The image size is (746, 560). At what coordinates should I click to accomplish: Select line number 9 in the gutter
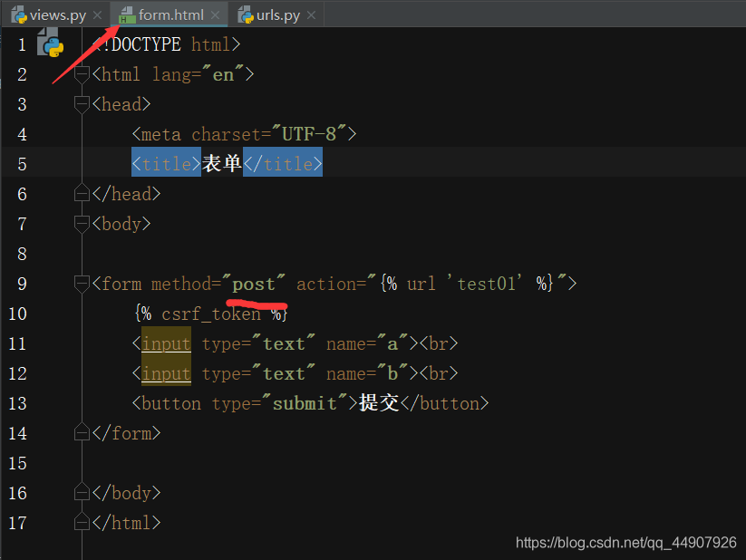point(22,284)
